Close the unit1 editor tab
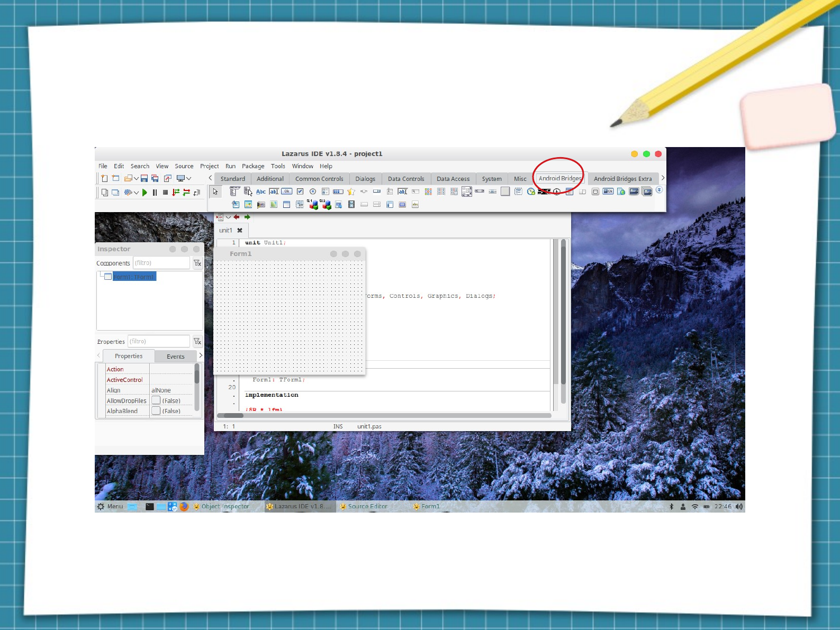Image resolution: width=840 pixels, height=630 pixels. click(x=240, y=230)
